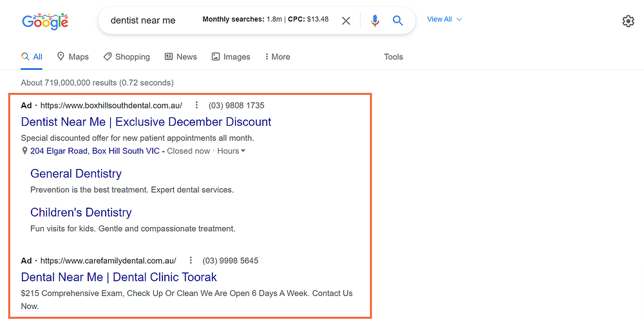Click the boxhillsouthdental.com.au URL text
The image size is (644, 327).
pos(111,105)
